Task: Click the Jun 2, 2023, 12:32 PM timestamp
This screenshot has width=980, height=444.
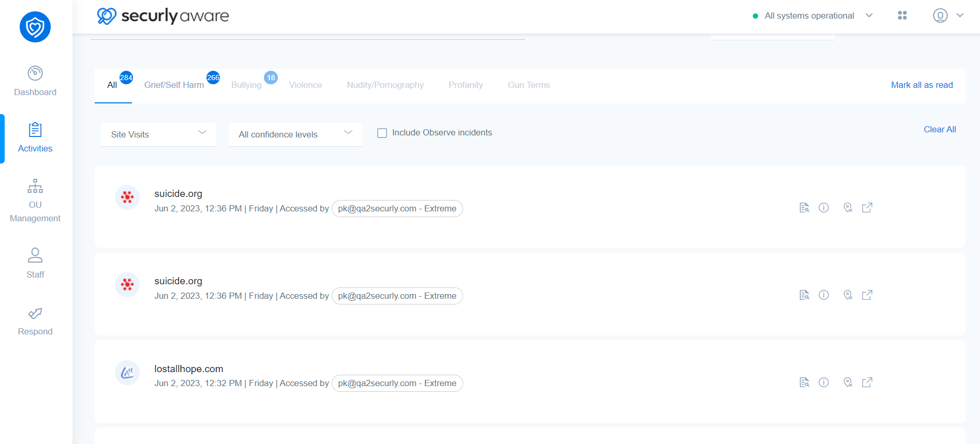Action: coord(198,384)
